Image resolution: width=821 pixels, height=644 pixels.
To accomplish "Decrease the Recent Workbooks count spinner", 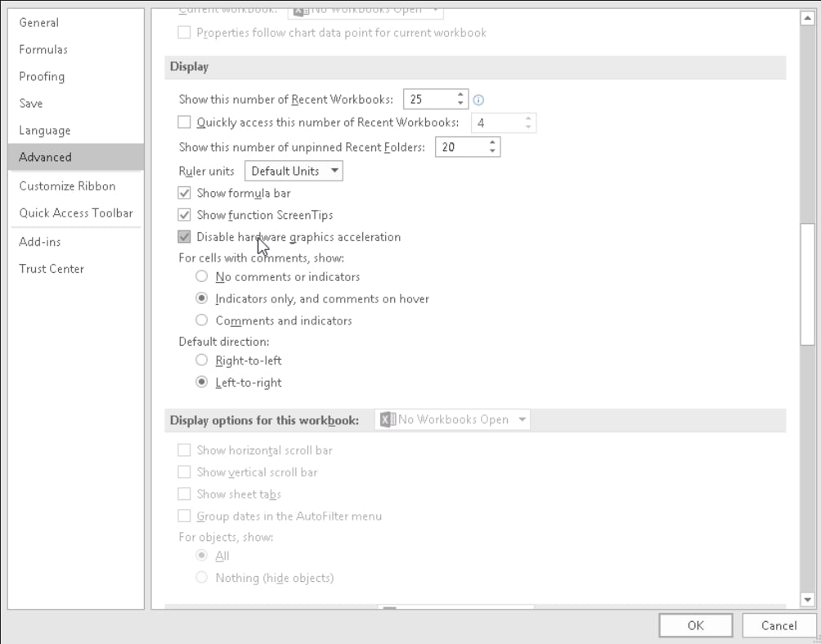I will [x=460, y=103].
